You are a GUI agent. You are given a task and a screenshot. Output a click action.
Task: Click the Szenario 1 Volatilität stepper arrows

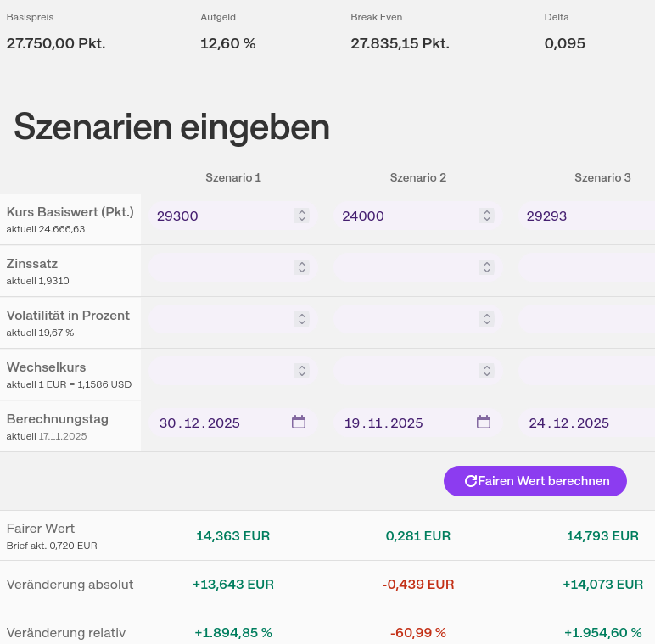pos(302,319)
